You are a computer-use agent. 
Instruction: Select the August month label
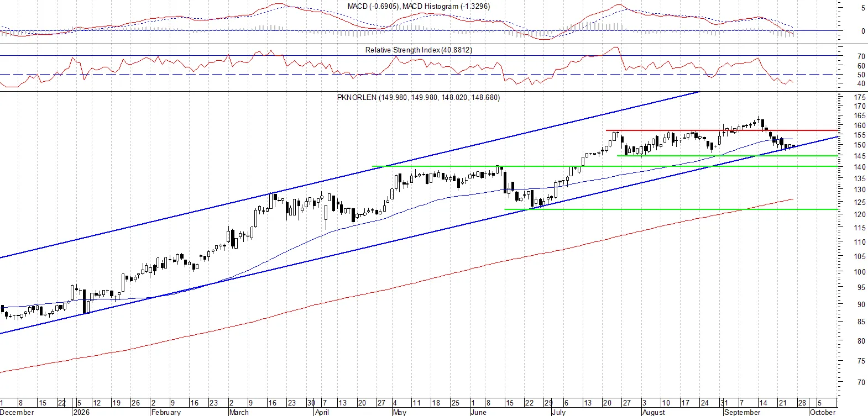click(653, 412)
